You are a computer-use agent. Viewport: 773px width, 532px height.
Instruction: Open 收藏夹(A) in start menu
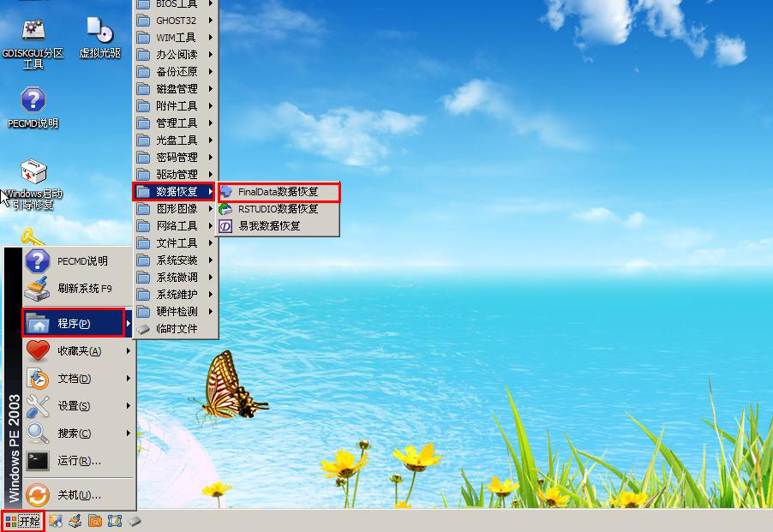tap(79, 350)
